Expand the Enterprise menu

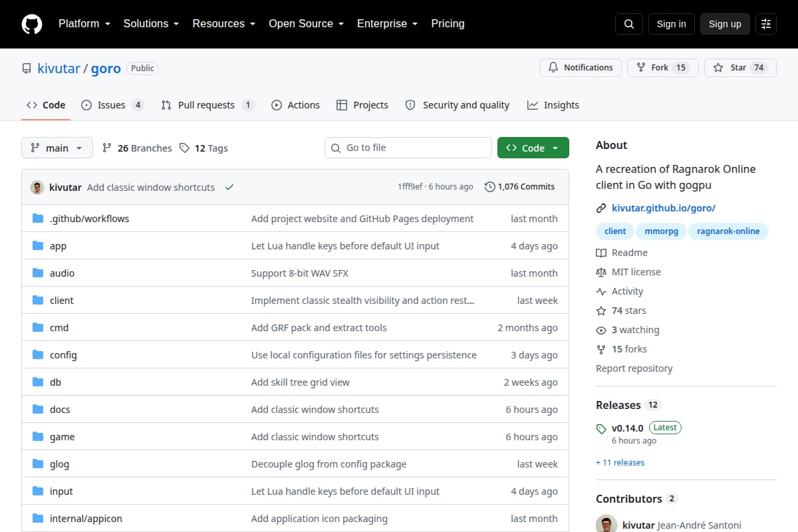point(387,24)
